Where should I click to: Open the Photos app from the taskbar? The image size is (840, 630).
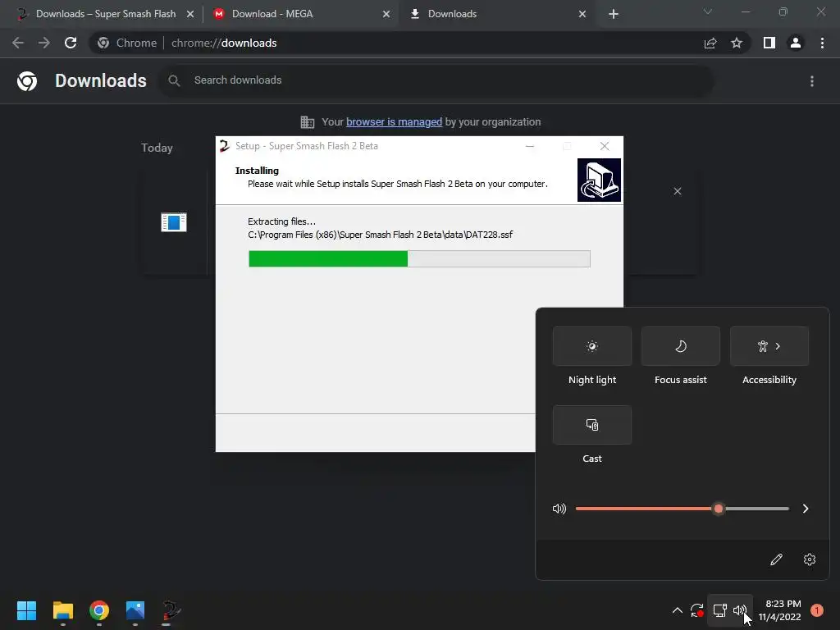coord(135,610)
